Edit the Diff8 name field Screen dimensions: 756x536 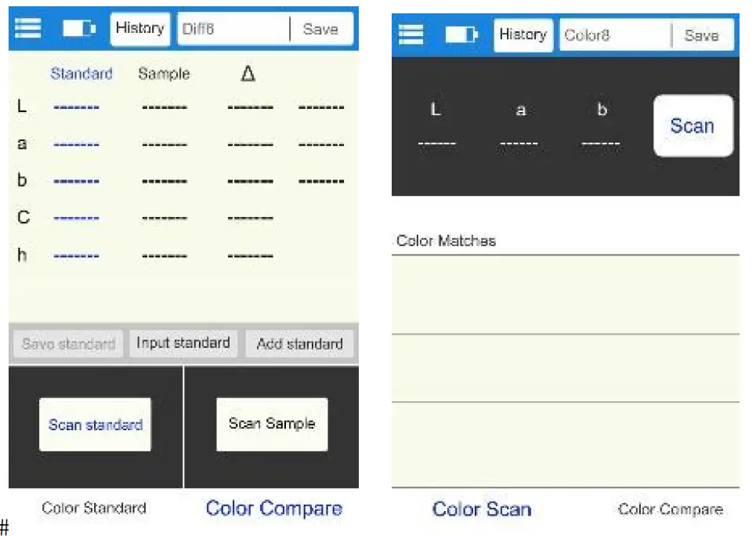point(232,29)
